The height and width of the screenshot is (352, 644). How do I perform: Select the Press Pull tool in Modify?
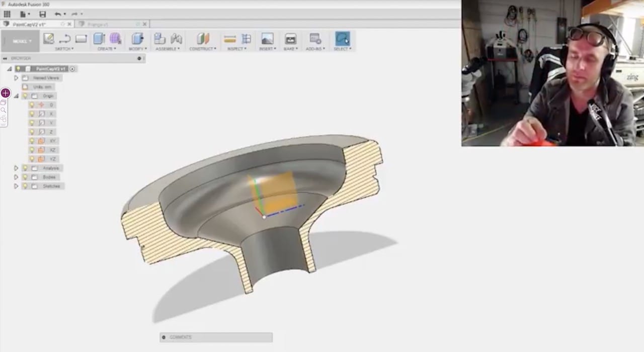coord(137,39)
